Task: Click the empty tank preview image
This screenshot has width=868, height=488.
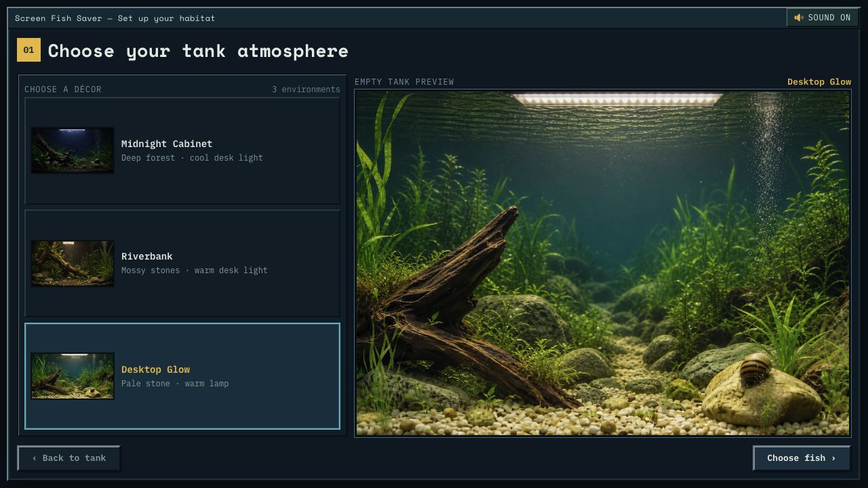Action: click(603, 264)
